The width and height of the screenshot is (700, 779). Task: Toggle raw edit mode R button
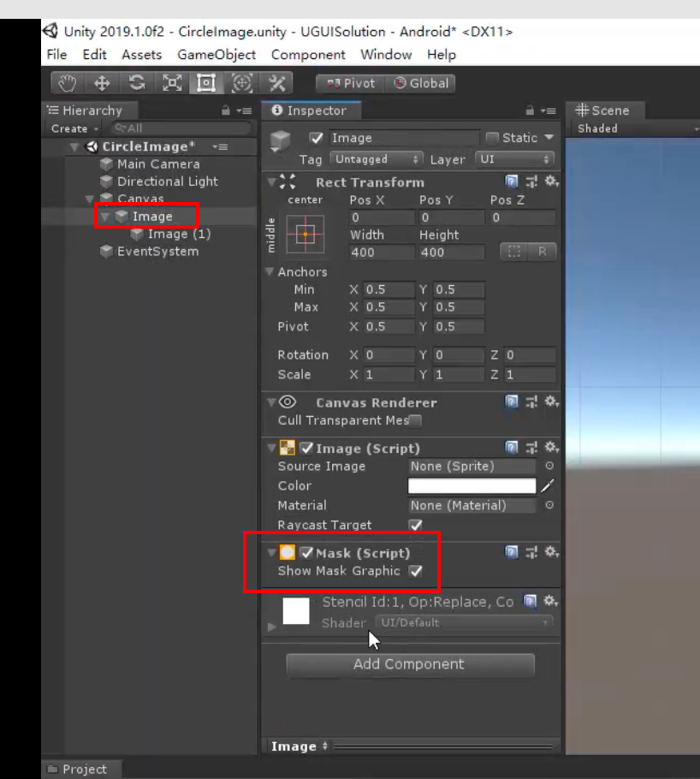pyautogui.click(x=542, y=252)
